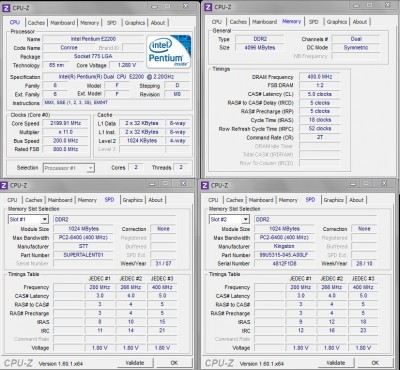Open Caches tab in the Slot #2 window
The image size is (400, 370).
[234, 200]
